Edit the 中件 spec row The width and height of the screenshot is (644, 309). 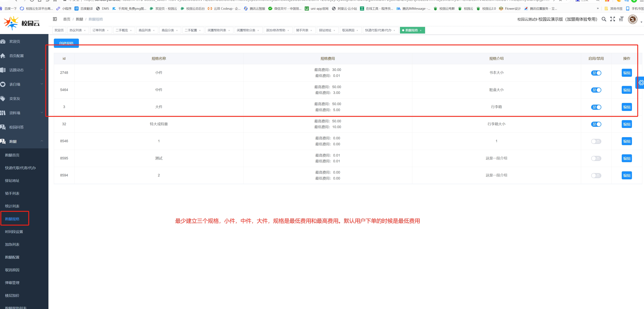(626, 90)
